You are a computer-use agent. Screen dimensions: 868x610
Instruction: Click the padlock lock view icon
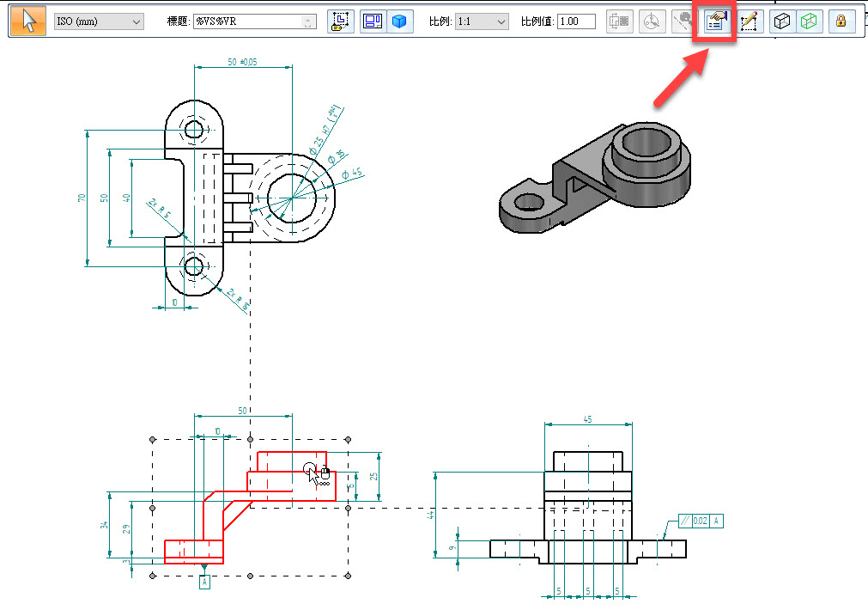pos(841,21)
